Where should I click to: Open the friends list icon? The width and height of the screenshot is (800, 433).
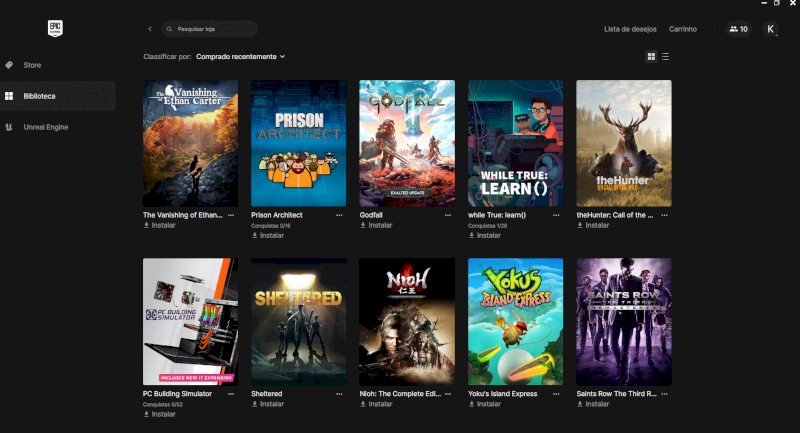(739, 29)
